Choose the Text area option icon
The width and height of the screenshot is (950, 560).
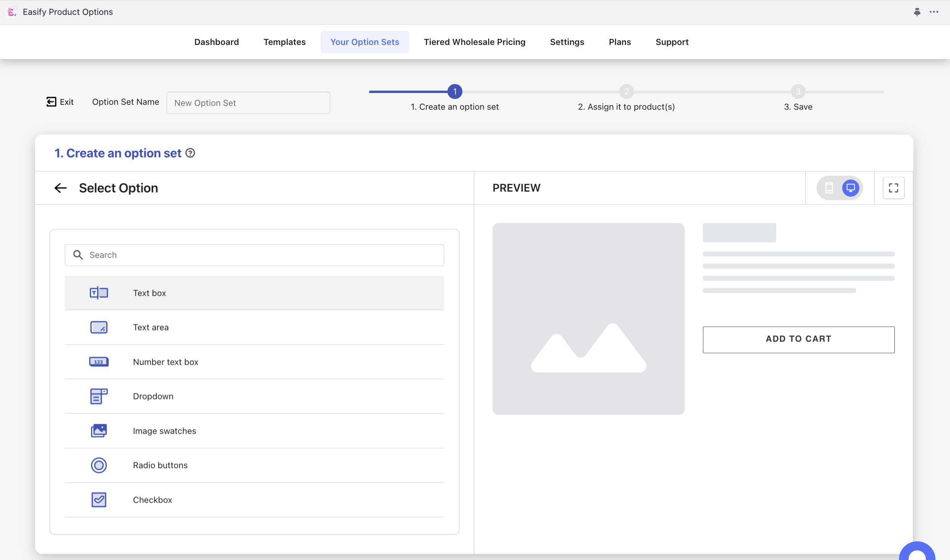[x=99, y=327]
